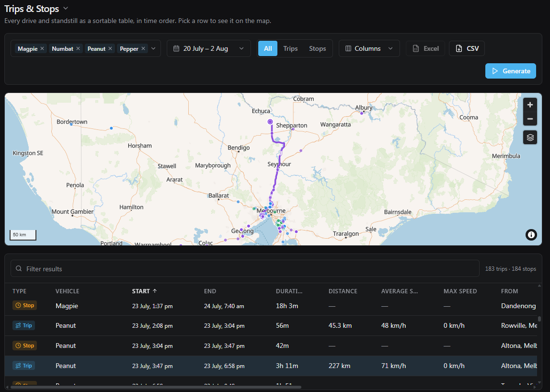Select the All filter tab
The width and height of the screenshot is (550, 392).
pos(268,48)
